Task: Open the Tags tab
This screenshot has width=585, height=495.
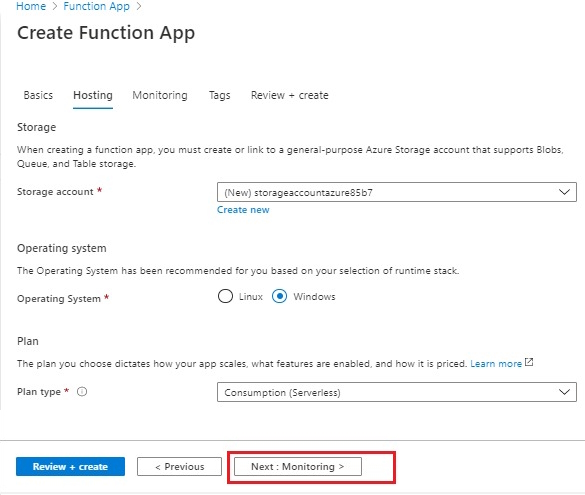Action: pyautogui.click(x=219, y=95)
